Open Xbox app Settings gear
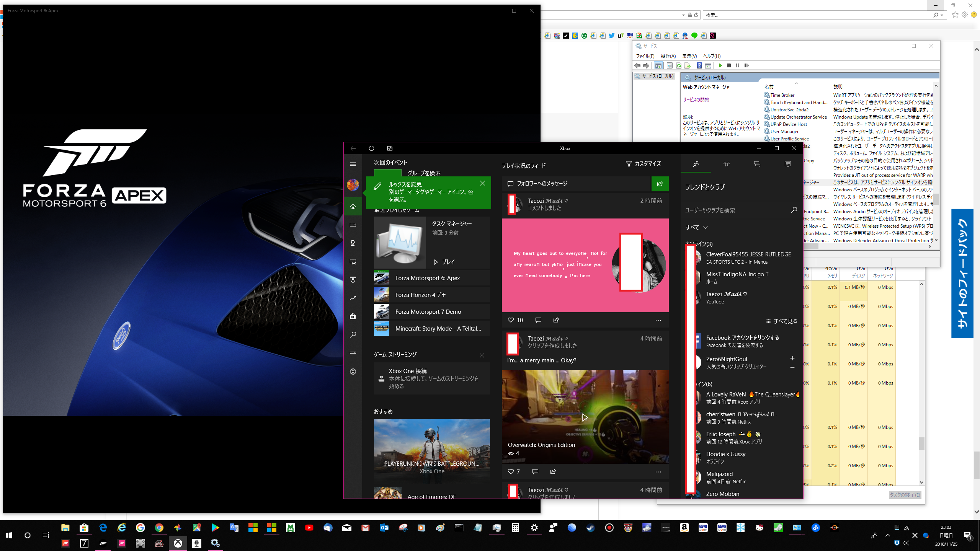980x551 pixels. (x=353, y=372)
